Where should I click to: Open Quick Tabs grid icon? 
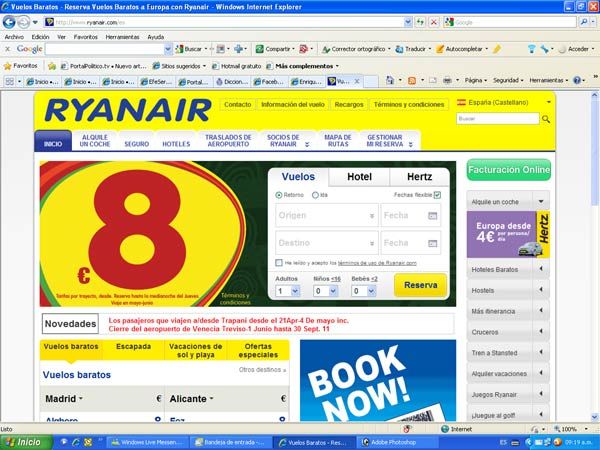click(10, 81)
